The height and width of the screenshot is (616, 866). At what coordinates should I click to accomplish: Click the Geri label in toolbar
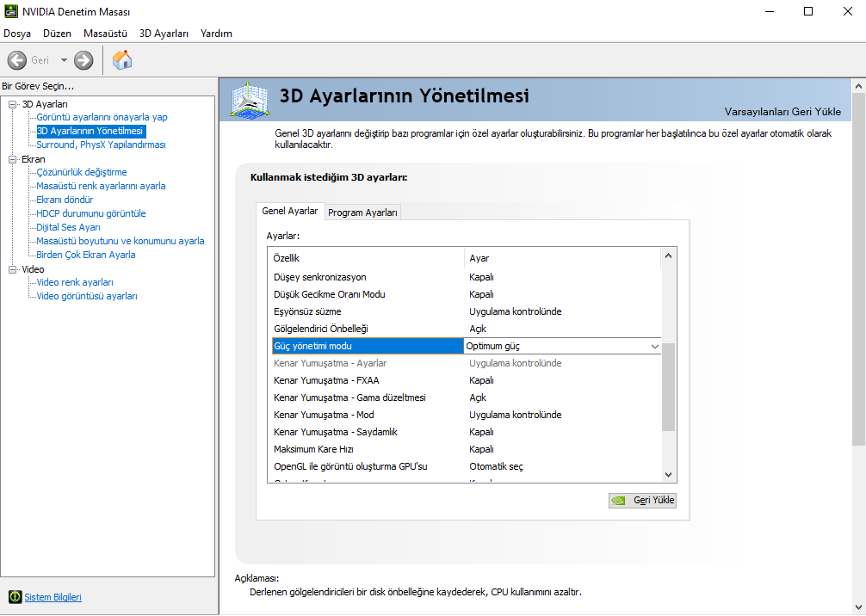[x=40, y=60]
